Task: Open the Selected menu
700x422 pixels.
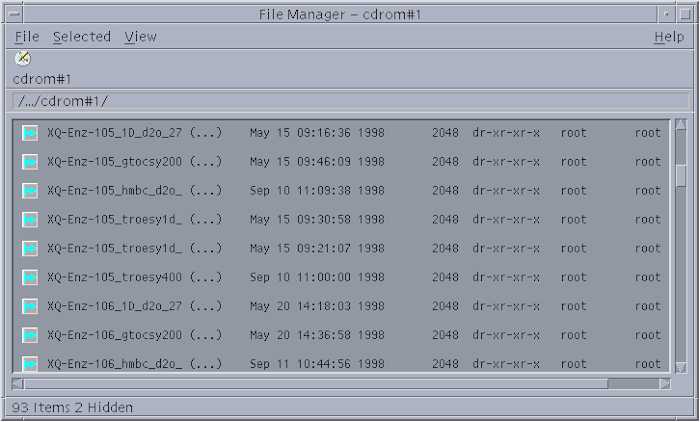Action: coord(82,37)
